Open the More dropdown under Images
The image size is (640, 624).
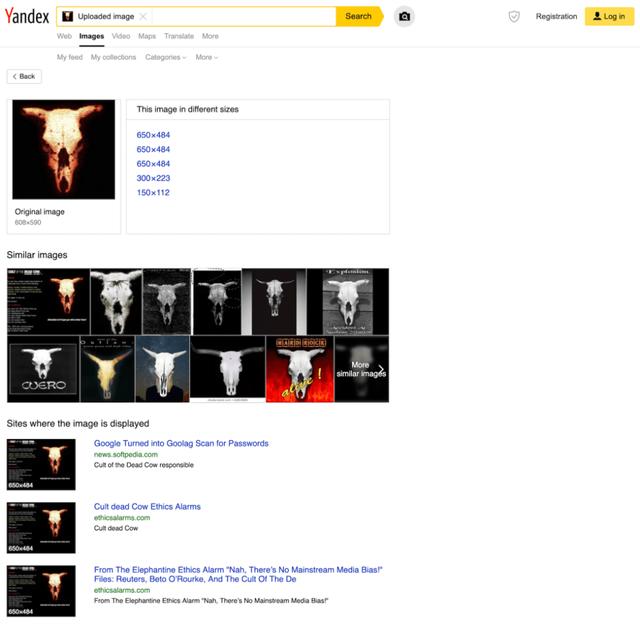click(206, 57)
